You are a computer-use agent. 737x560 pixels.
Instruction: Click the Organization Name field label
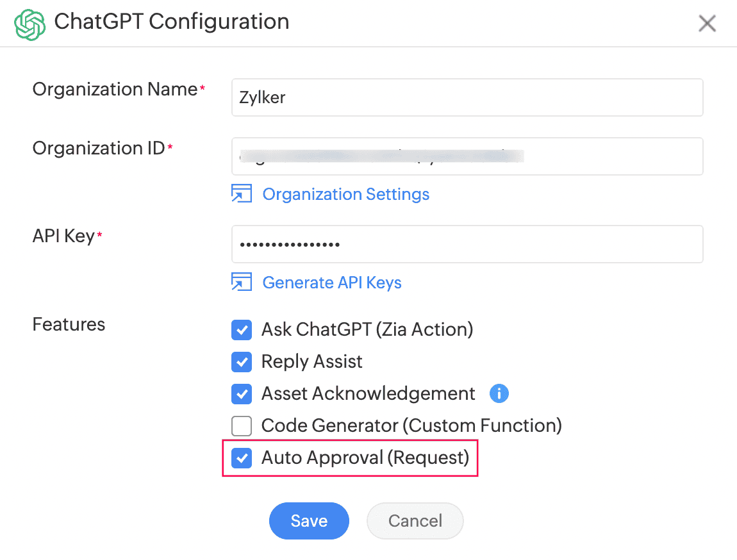tap(115, 90)
